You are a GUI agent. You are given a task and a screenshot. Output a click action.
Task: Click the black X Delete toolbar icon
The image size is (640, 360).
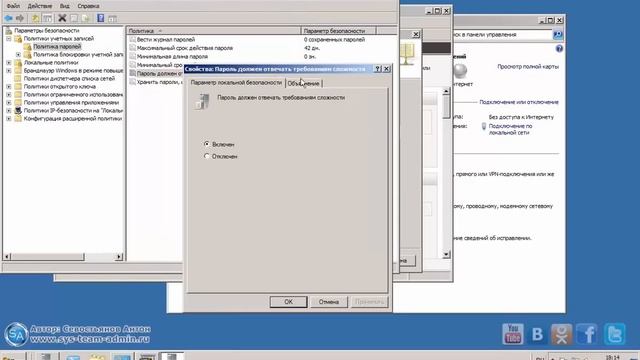click(x=62, y=18)
